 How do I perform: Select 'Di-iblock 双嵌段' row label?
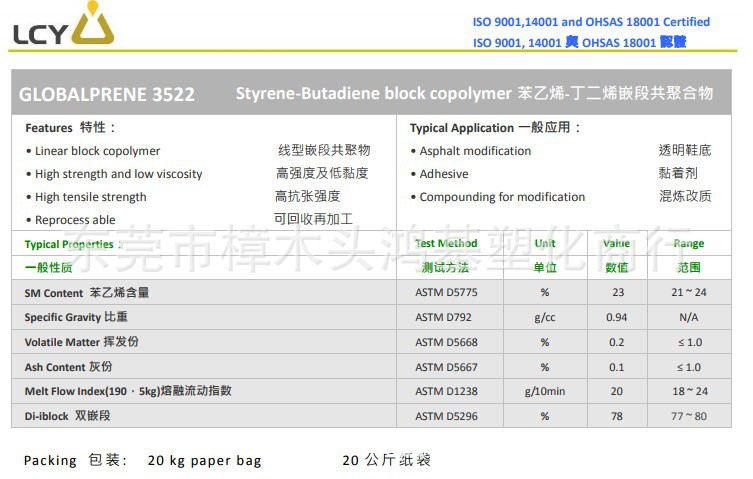(67, 416)
